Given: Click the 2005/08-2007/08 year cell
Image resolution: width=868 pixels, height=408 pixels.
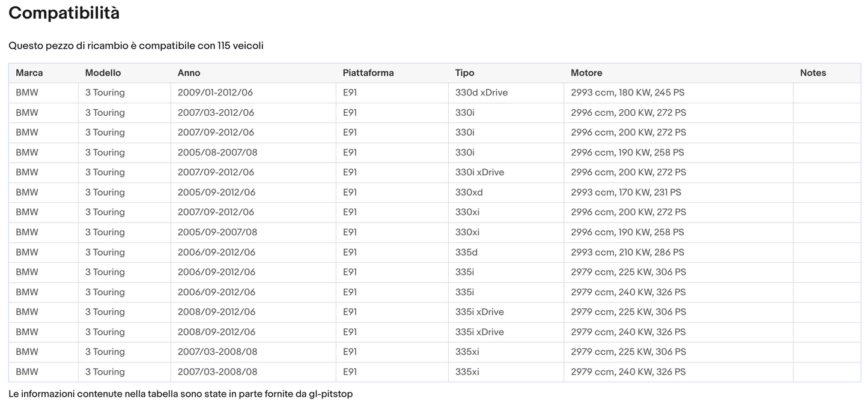Looking at the screenshot, I should [x=217, y=152].
